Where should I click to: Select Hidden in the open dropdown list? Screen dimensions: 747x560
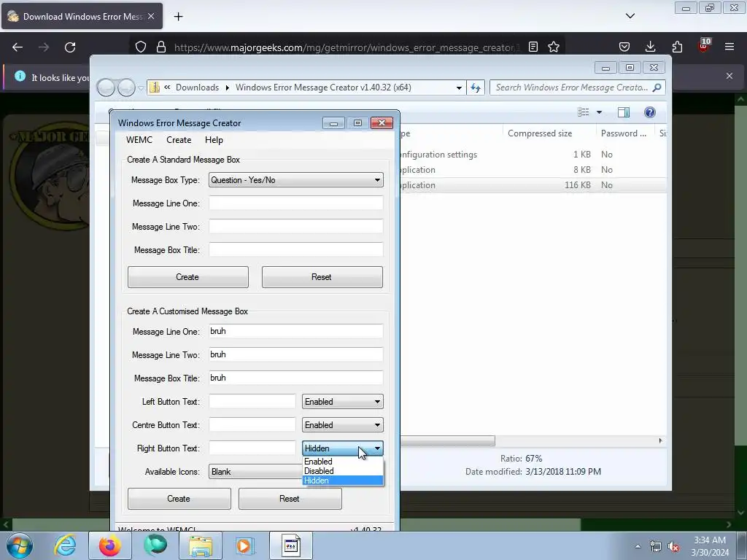tap(343, 481)
